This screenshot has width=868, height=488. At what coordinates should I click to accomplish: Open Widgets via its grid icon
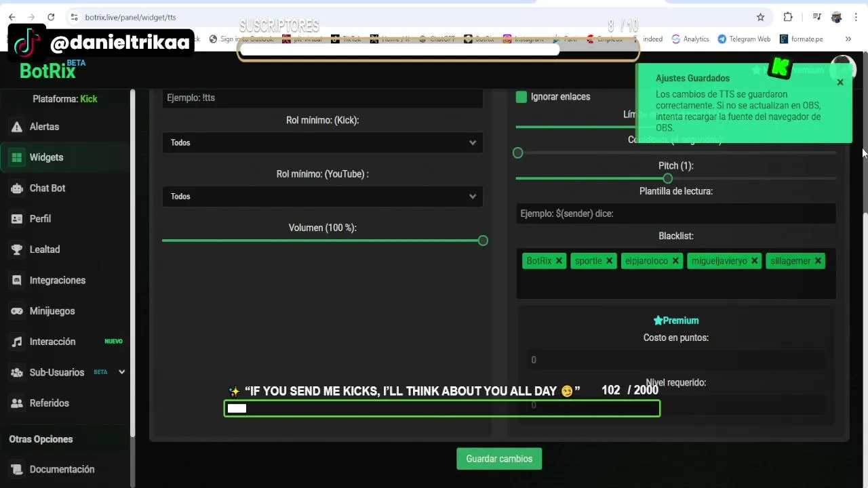(17, 157)
